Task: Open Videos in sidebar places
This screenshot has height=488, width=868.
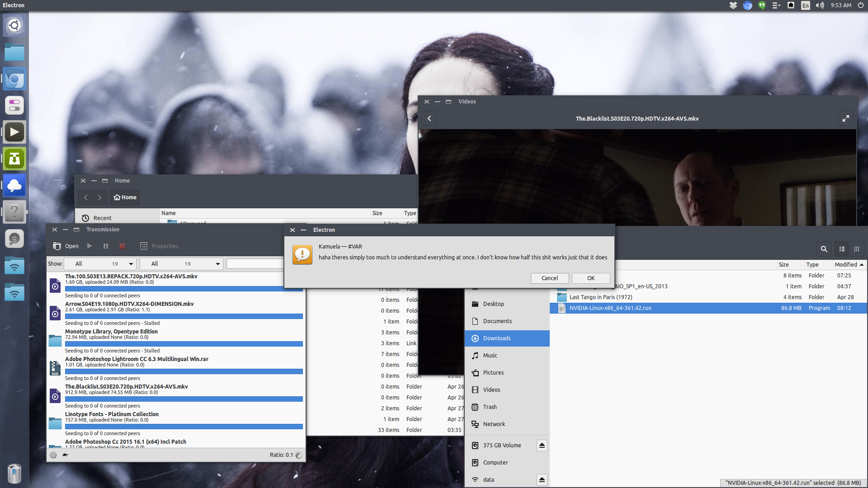Action: [491, 390]
